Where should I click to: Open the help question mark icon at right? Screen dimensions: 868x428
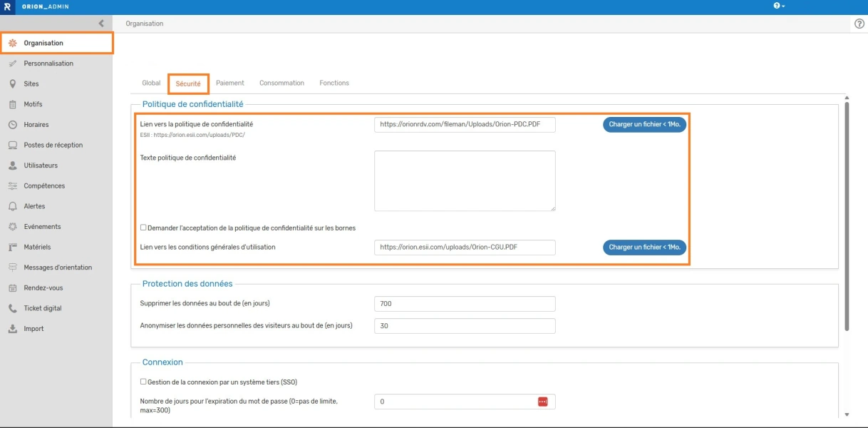coord(859,24)
